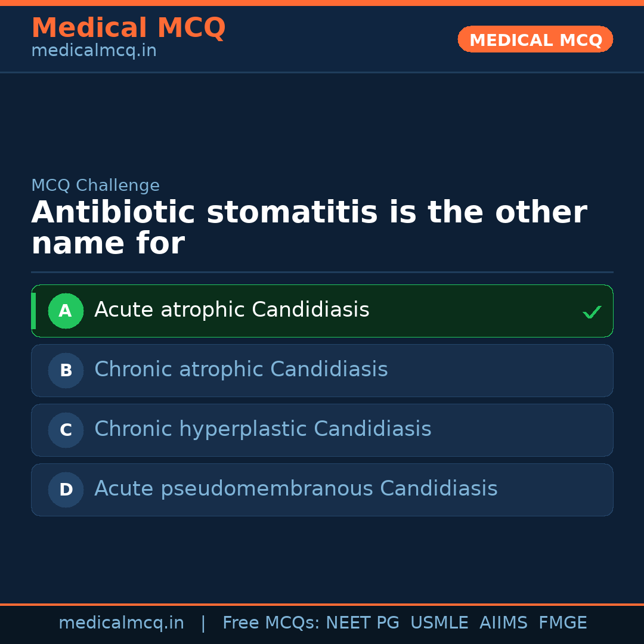The height and width of the screenshot is (644, 644).
Task: Open medicalmcq.in link in footer
Action: [121, 623]
